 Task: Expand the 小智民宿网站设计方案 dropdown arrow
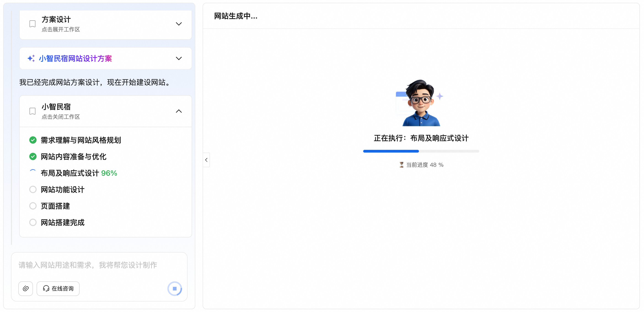(x=179, y=59)
